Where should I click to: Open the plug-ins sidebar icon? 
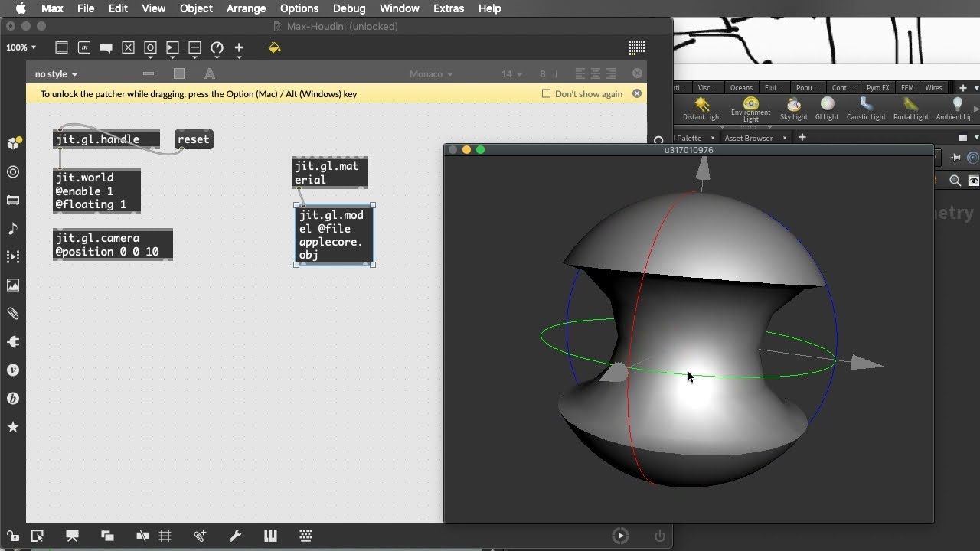point(13,342)
